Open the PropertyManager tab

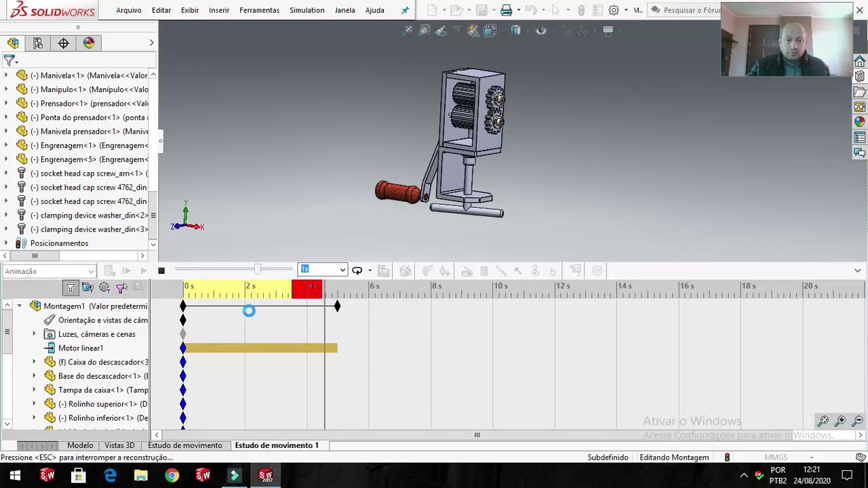click(38, 43)
